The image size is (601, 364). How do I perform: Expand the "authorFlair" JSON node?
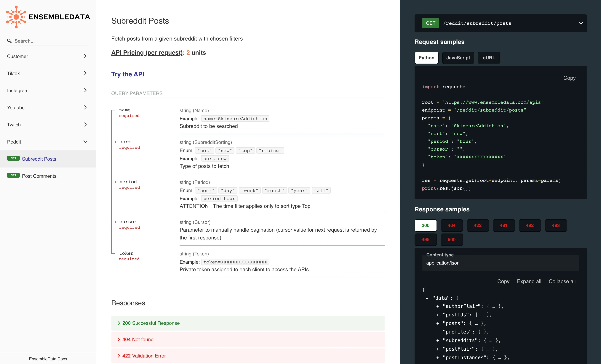(x=438, y=306)
